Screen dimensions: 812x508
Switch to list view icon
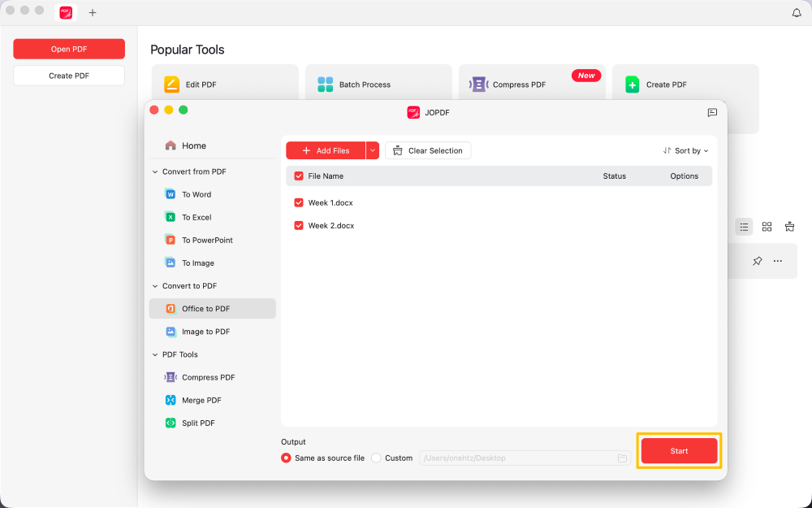744,227
